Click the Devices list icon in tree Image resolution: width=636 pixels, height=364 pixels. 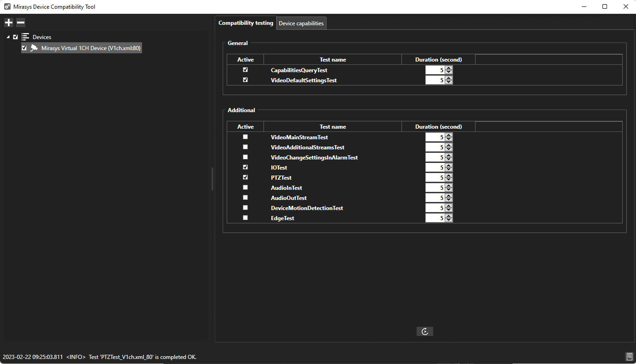[25, 37]
